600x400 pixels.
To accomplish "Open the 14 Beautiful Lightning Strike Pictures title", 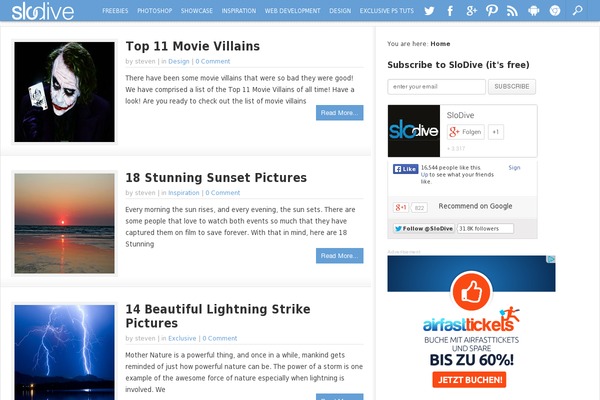I will click(218, 316).
